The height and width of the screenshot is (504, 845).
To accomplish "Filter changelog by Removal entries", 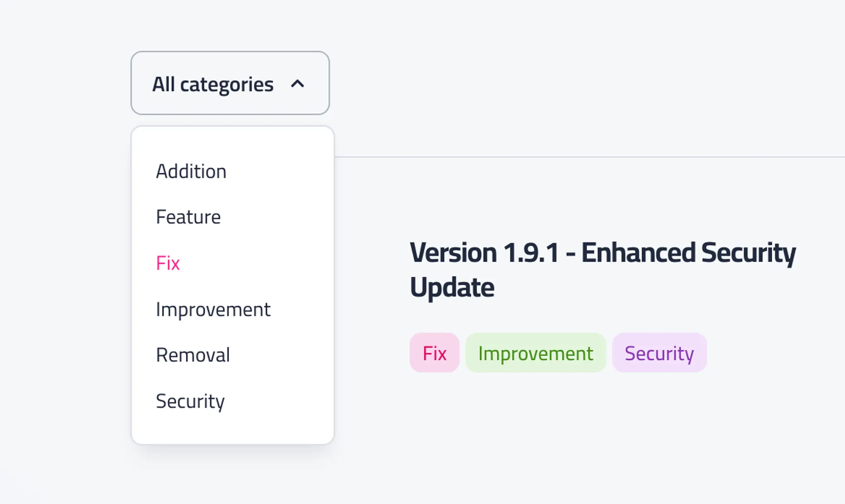I will tap(193, 355).
